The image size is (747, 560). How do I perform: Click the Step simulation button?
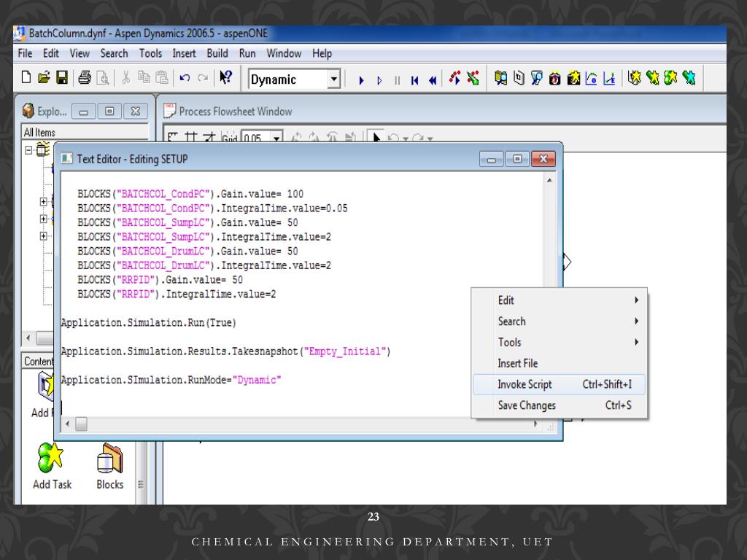(x=379, y=80)
